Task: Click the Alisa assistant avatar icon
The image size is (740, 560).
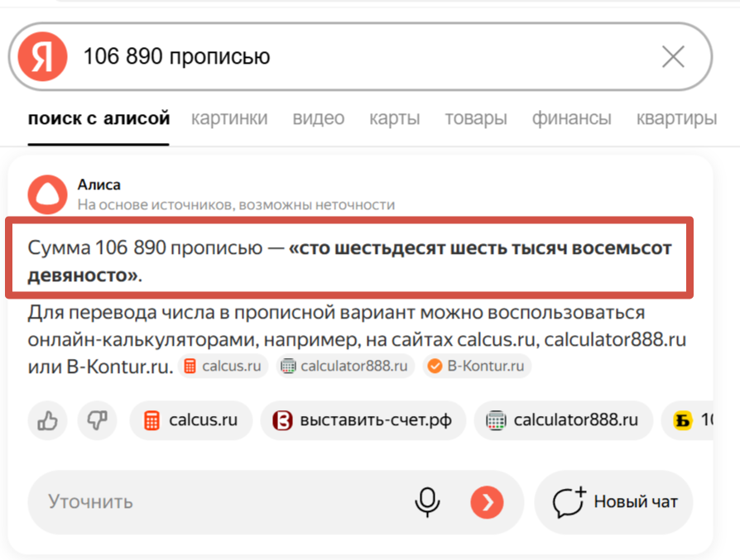Action: coord(47,195)
